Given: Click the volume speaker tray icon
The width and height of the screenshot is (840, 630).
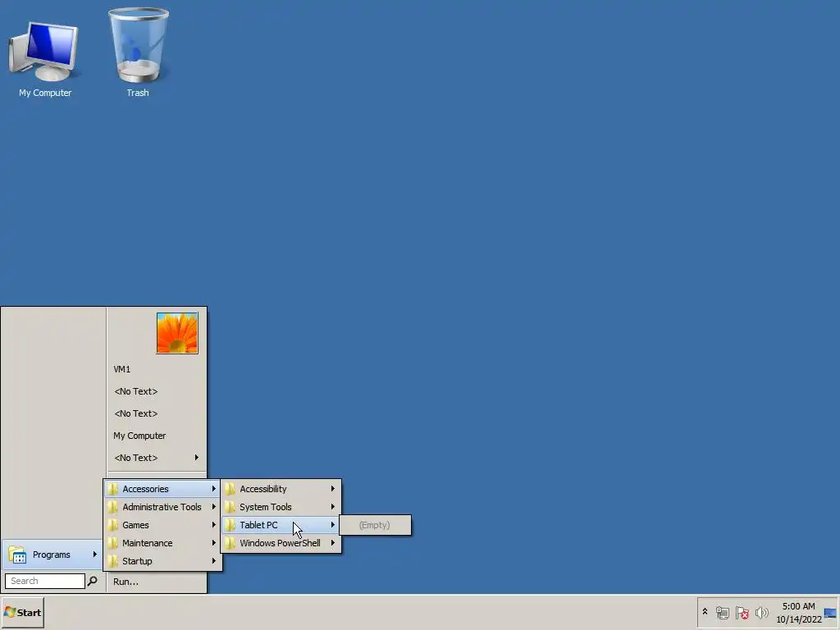Looking at the screenshot, I should (x=761, y=612).
